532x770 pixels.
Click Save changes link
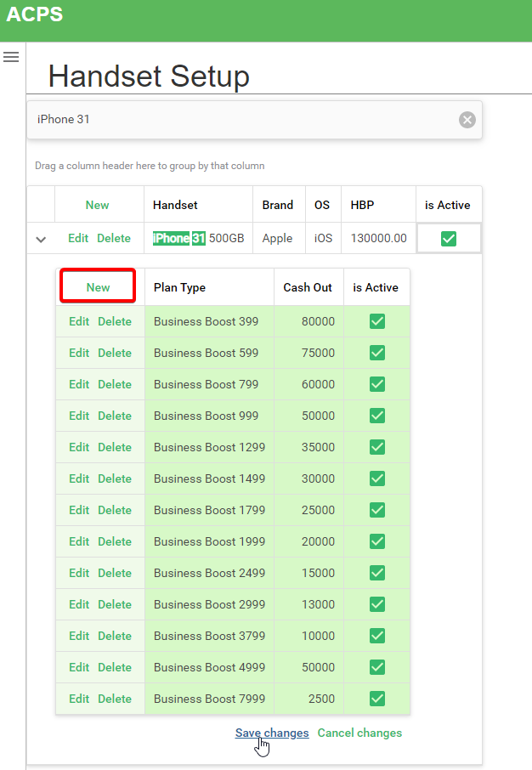coord(272,733)
